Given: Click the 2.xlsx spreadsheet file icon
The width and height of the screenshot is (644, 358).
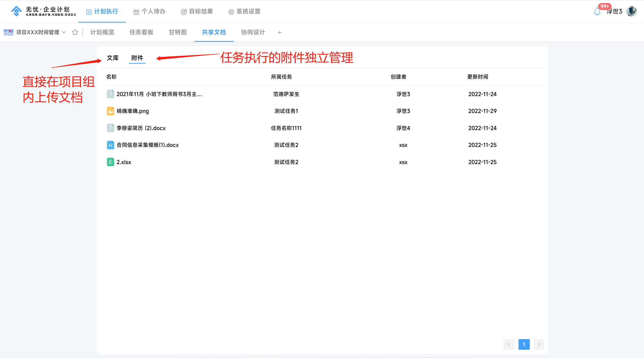Looking at the screenshot, I should coord(110,162).
